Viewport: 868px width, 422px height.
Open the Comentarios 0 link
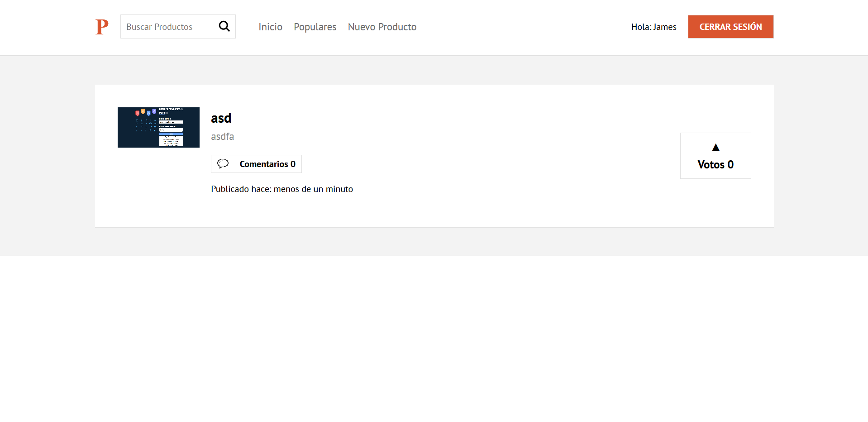pos(256,164)
